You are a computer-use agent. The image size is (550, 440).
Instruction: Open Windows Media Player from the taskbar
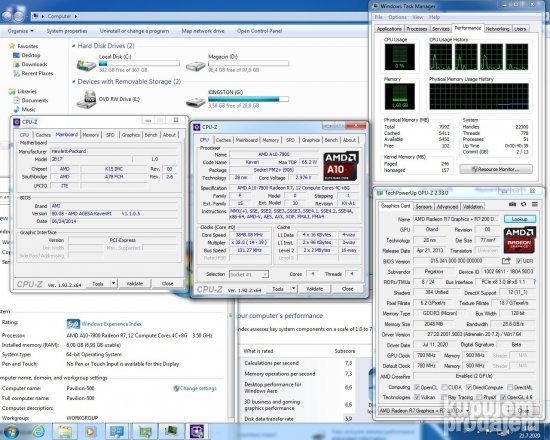(90, 432)
